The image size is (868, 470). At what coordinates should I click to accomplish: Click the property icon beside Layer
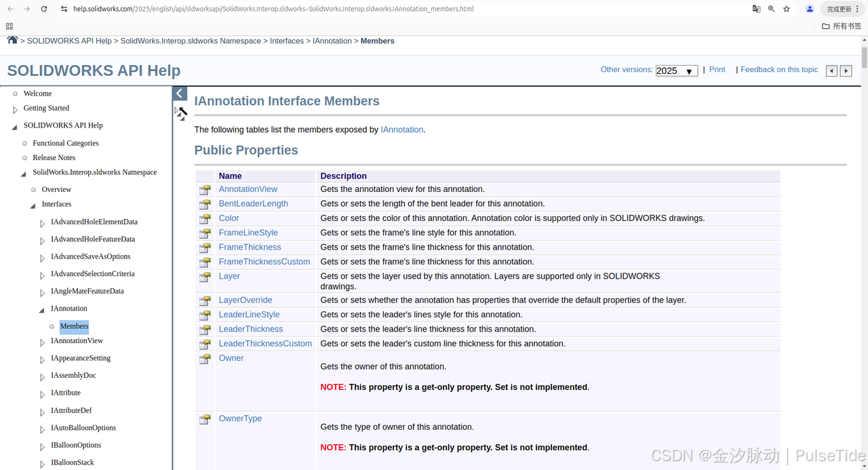pos(205,277)
